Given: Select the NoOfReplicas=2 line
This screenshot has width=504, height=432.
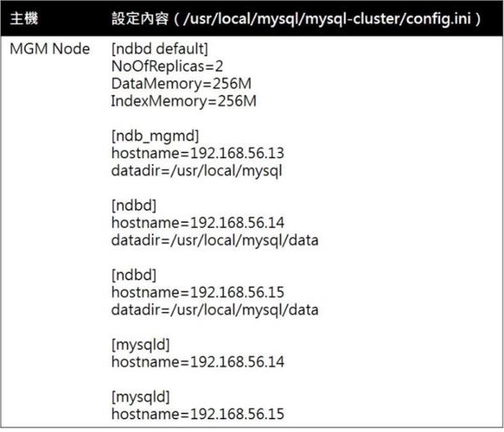Looking at the screenshot, I should pos(167,66).
